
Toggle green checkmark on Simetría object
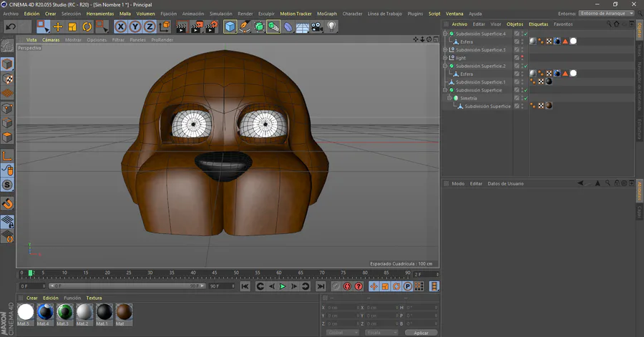point(525,98)
